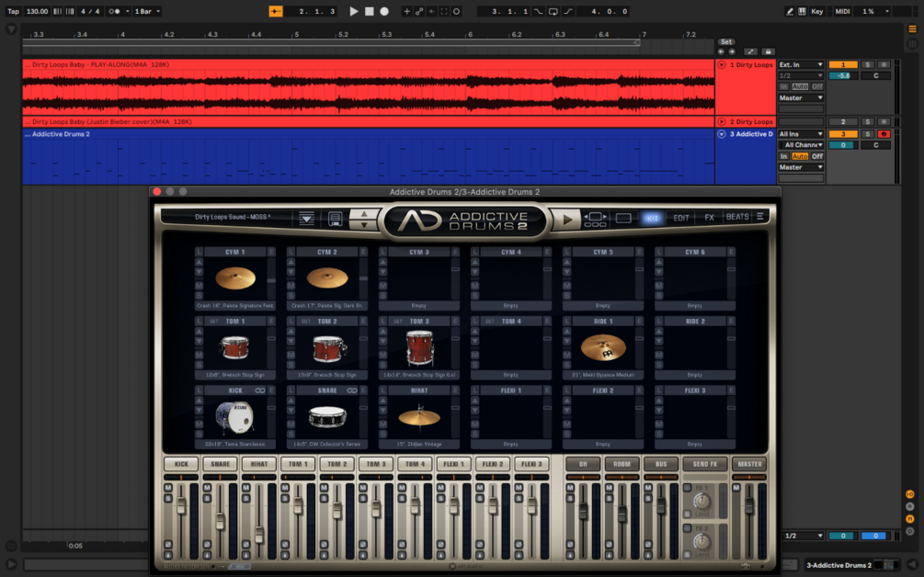This screenshot has width=924, height=577.
Task: Toggle automation arm icon
Action: click(x=419, y=11)
